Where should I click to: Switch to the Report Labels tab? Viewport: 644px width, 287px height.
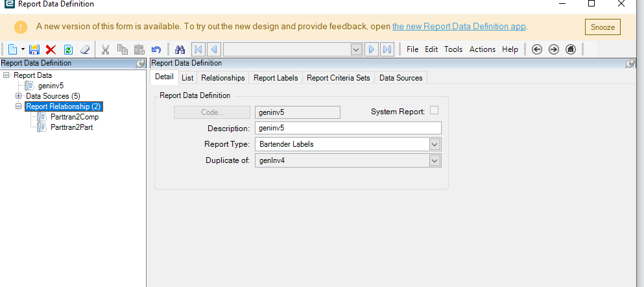[x=276, y=78]
